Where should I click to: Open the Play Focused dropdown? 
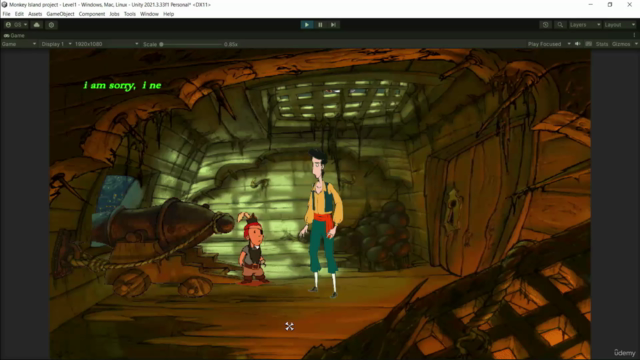[549, 44]
